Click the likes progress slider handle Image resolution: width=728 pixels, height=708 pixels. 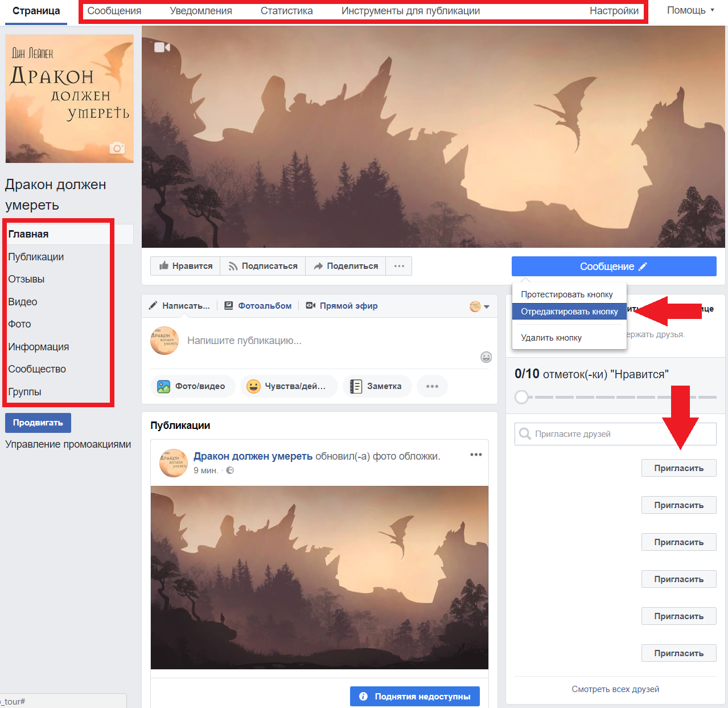pos(521,397)
